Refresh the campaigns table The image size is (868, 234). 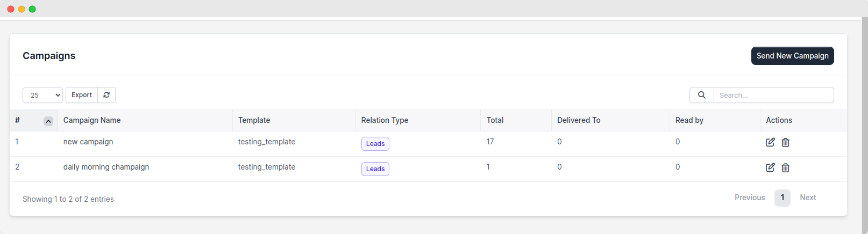[x=106, y=95]
